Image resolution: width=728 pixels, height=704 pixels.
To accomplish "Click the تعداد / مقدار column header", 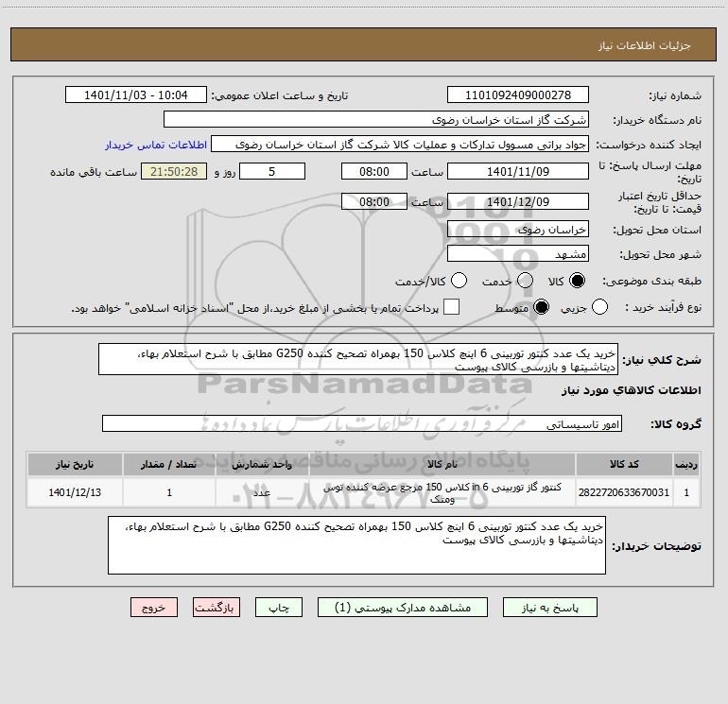I will (169, 464).
